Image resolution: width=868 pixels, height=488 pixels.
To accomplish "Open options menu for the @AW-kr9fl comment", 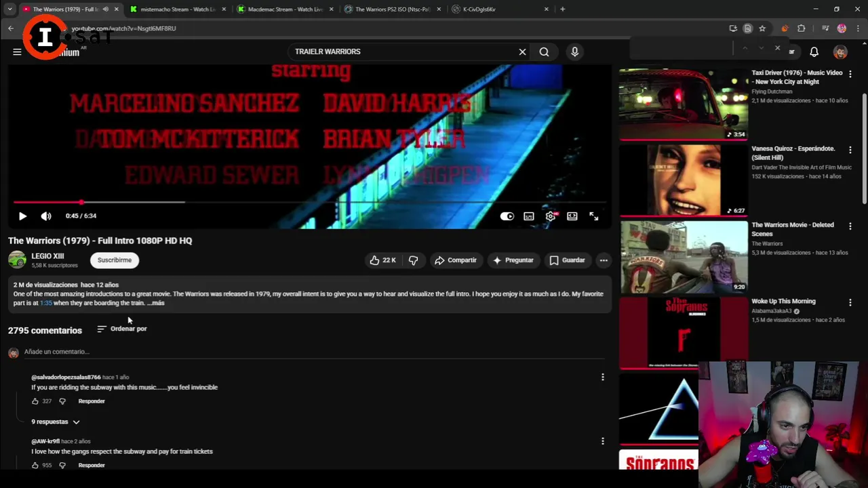I will tap(603, 441).
